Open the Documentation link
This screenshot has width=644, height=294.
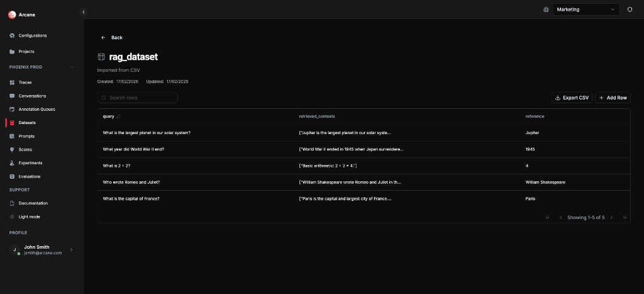click(x=33, y=203)
